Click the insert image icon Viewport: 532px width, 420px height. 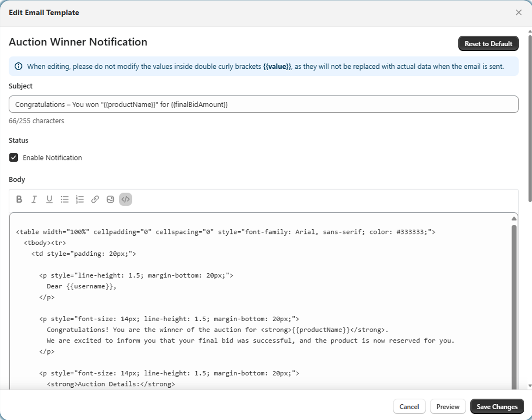pyautogui.click(x=110, y=199)
